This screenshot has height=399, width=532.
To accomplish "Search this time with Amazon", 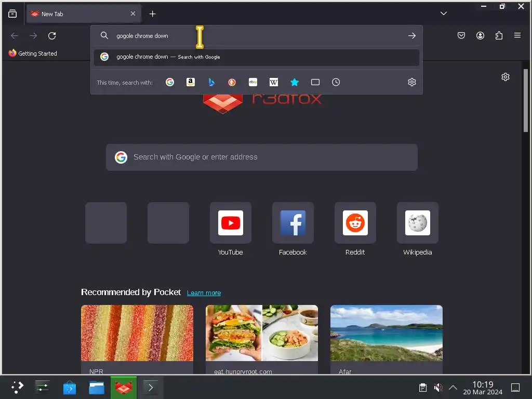I will tap(191, 82).
